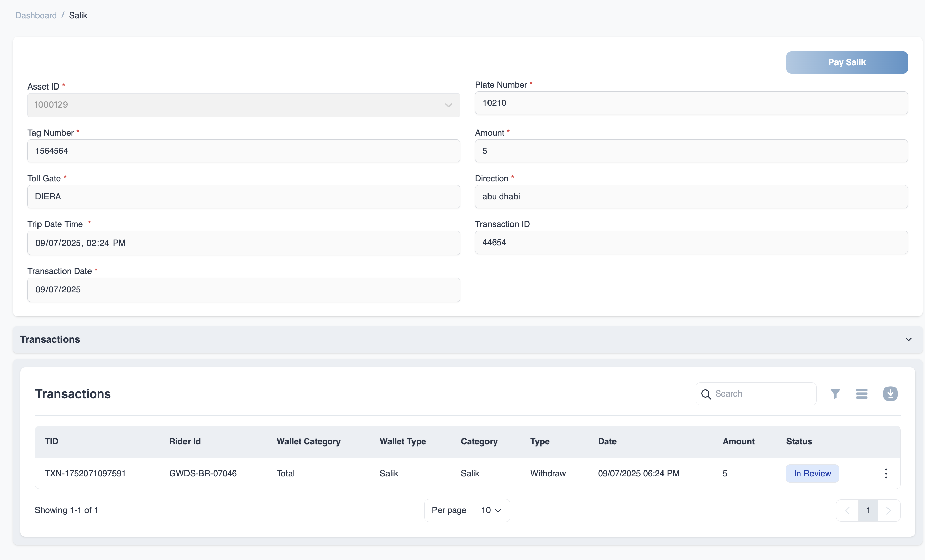Screen dimensions: 925x560
Task: Click the search magnifier icon
Action: pos(706,394)
